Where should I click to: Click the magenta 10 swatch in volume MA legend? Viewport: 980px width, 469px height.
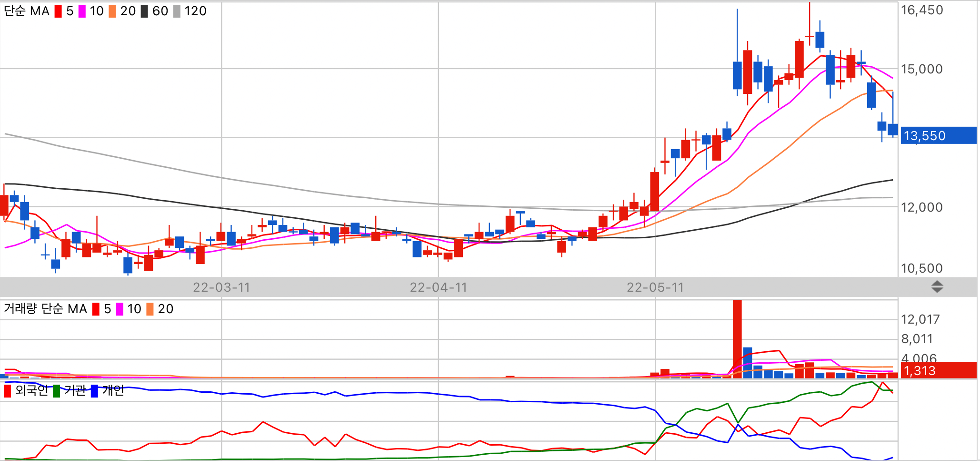120,309
